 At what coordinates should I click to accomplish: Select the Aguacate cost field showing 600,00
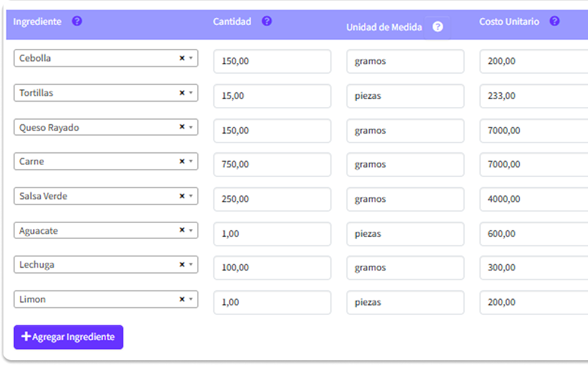click(534, 234)
